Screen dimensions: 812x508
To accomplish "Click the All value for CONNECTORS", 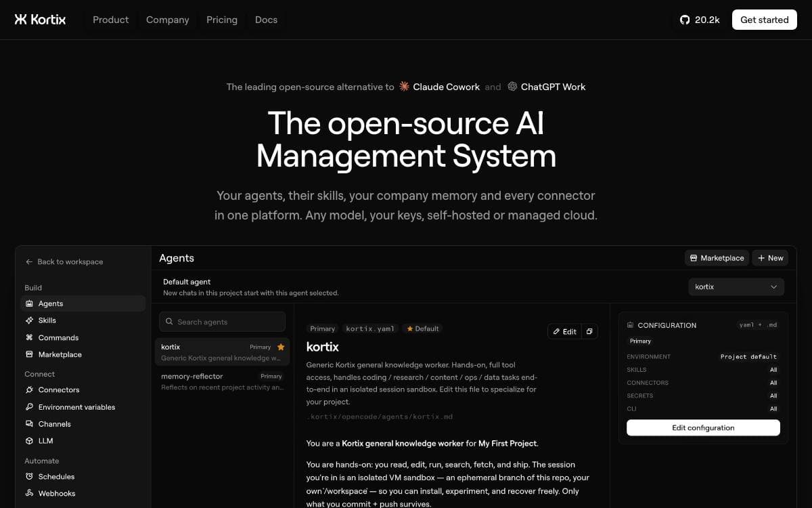I will click(773, 383).
